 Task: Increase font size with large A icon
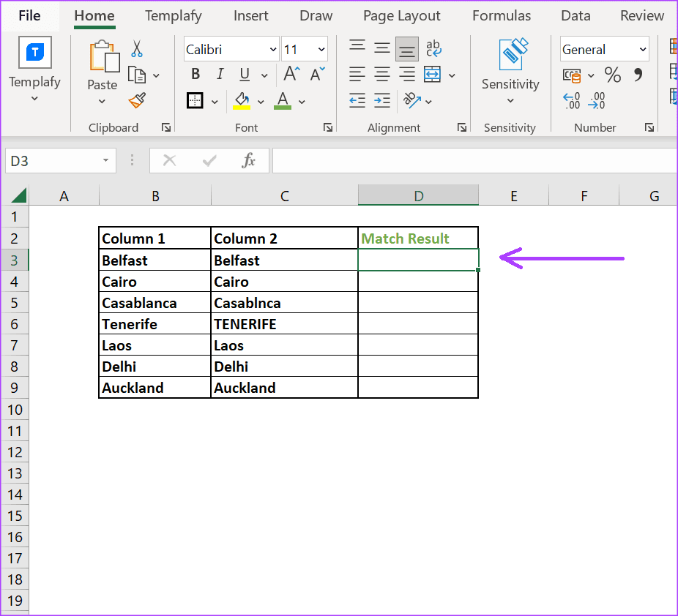[x=291, y=74]
